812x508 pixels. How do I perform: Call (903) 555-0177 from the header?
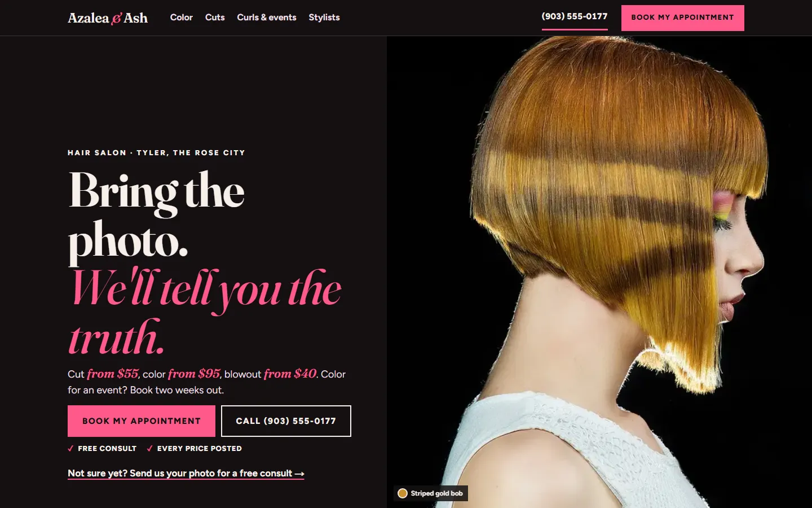click(x=575, y=17)
